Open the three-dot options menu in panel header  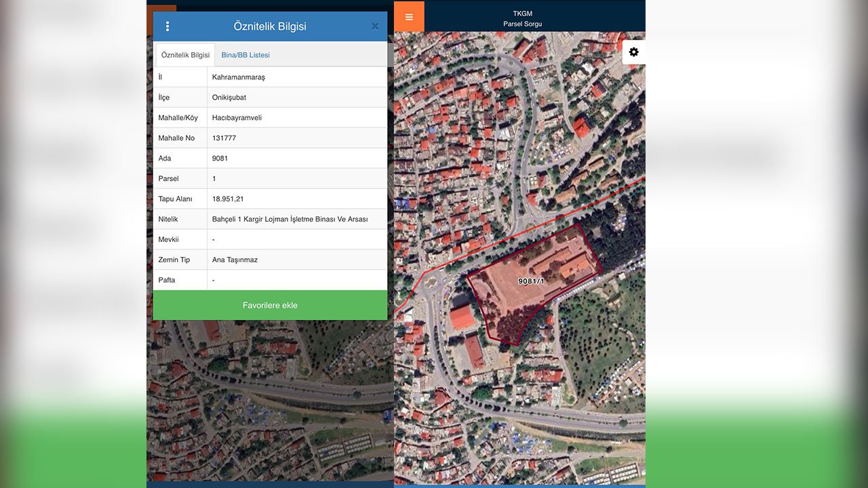(x=167, y=26)
